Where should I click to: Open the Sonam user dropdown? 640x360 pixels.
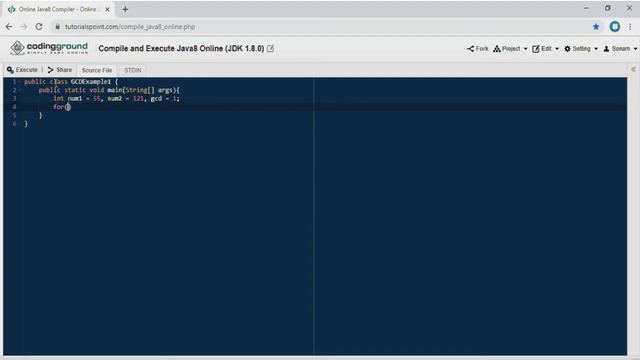point(620,49)
